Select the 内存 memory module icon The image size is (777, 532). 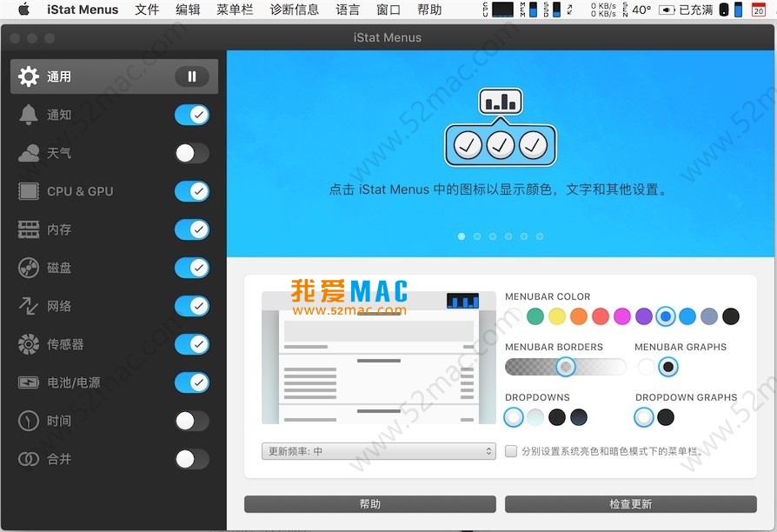point(28,229)
